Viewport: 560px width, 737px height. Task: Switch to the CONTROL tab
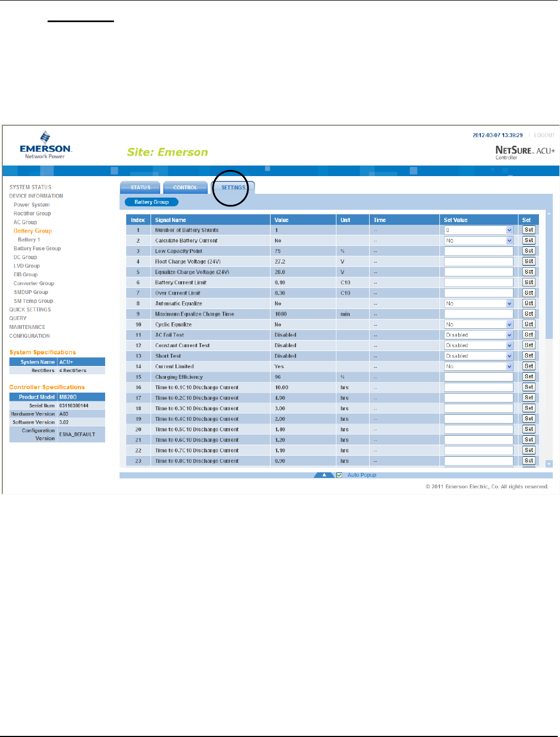tap(185, 188)
